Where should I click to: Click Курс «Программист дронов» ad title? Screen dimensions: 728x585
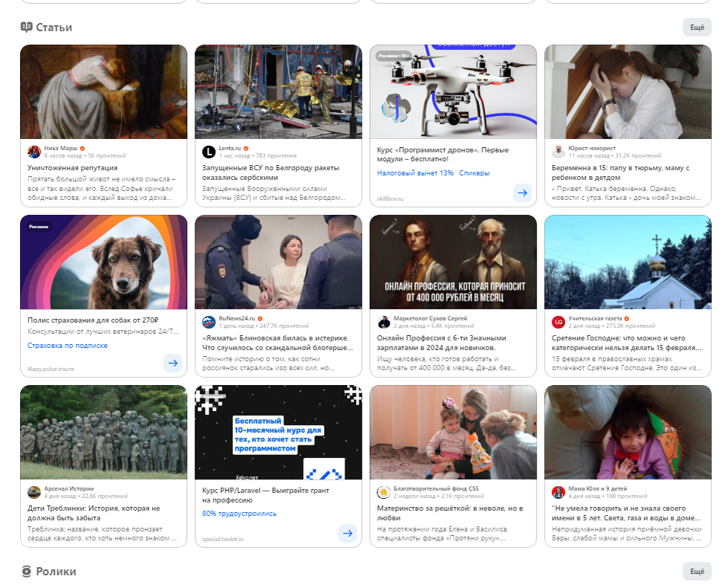(x=443, y=155)
